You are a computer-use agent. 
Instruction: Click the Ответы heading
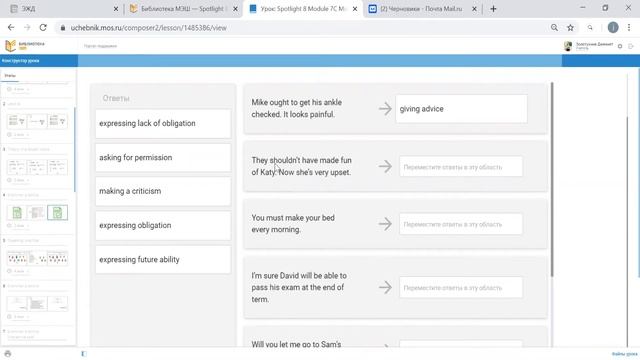(x=116, y=98)
